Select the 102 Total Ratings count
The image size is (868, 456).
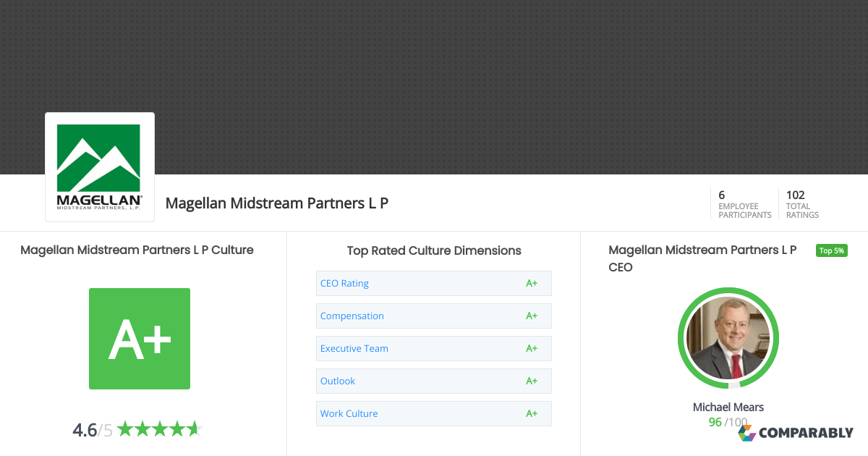tap(801, 203)
